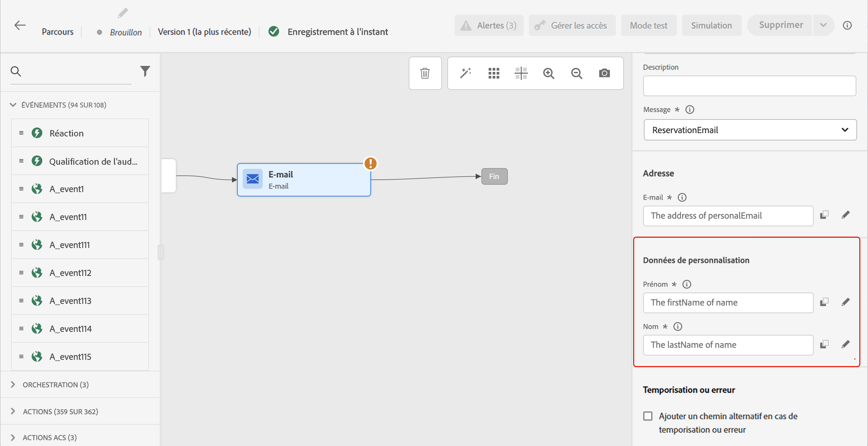Expand the ORCHESTRATION section
868x446 pixels.
point(13,384)
